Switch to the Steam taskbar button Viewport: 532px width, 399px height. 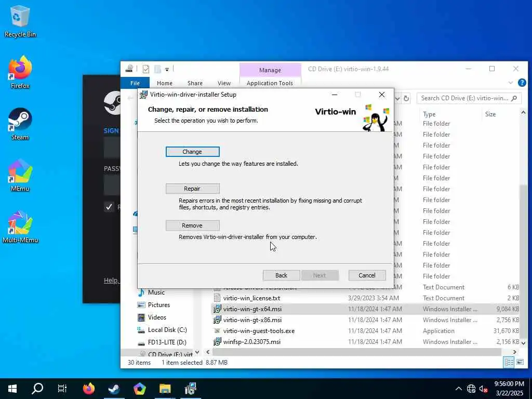click(x=114, y=389)
